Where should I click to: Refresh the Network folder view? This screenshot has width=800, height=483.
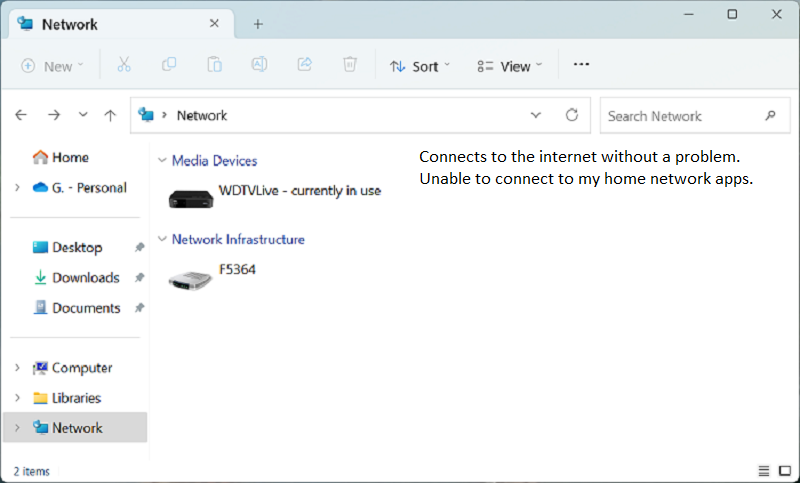click(572, 115)
